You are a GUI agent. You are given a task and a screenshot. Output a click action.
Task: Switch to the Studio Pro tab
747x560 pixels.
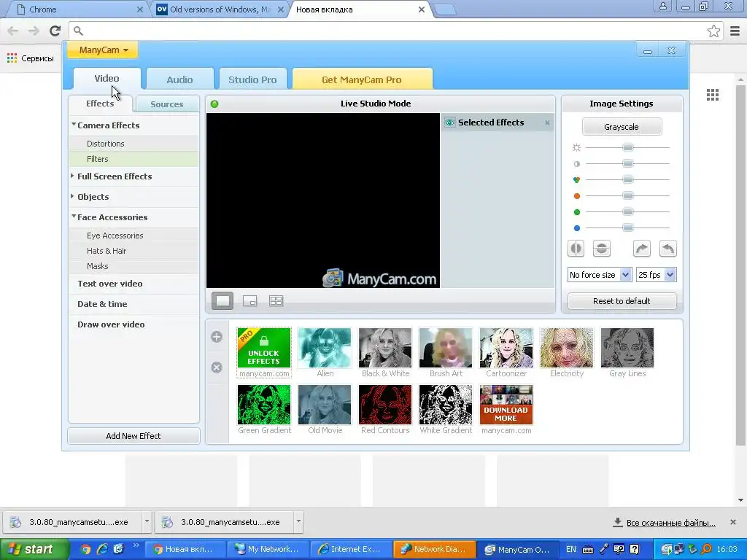252,79
